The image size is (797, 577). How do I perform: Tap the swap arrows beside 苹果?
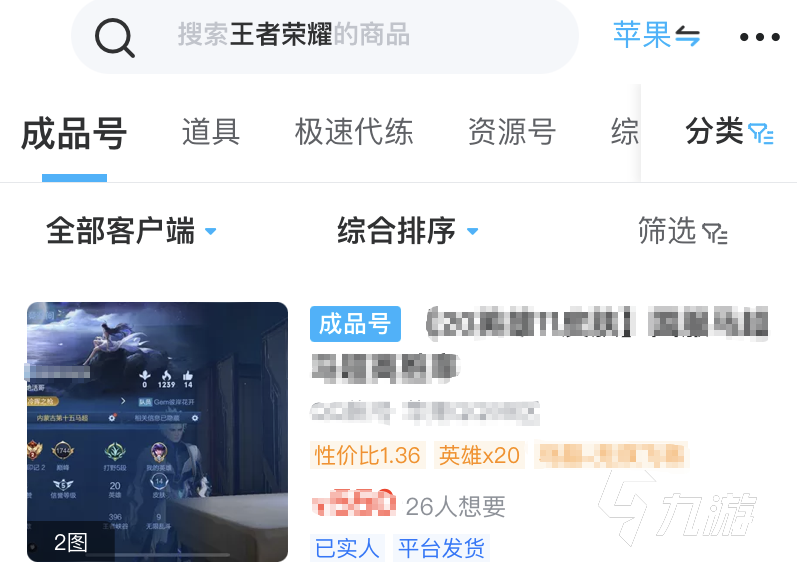pyautogui.click(x=687, y=37)
